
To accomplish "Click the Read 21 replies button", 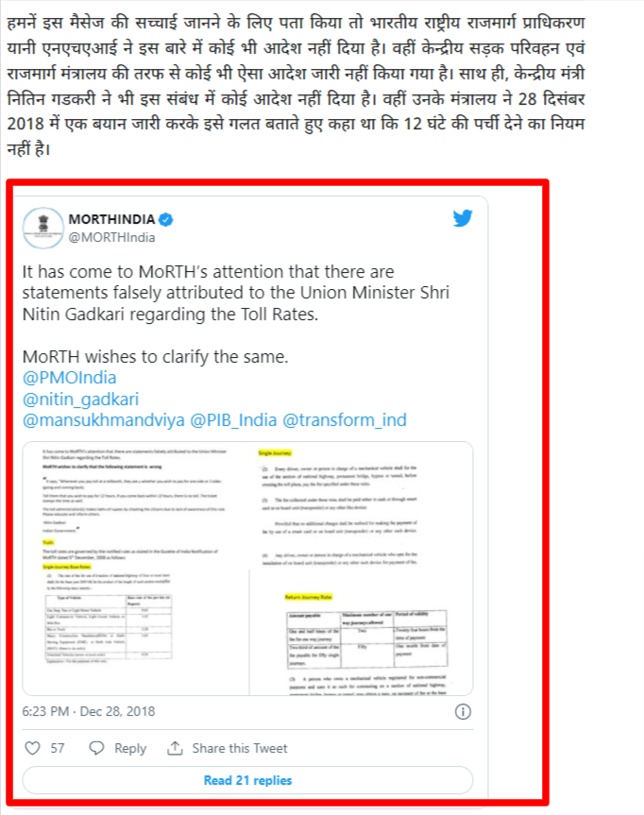I will tap(247, 780).
